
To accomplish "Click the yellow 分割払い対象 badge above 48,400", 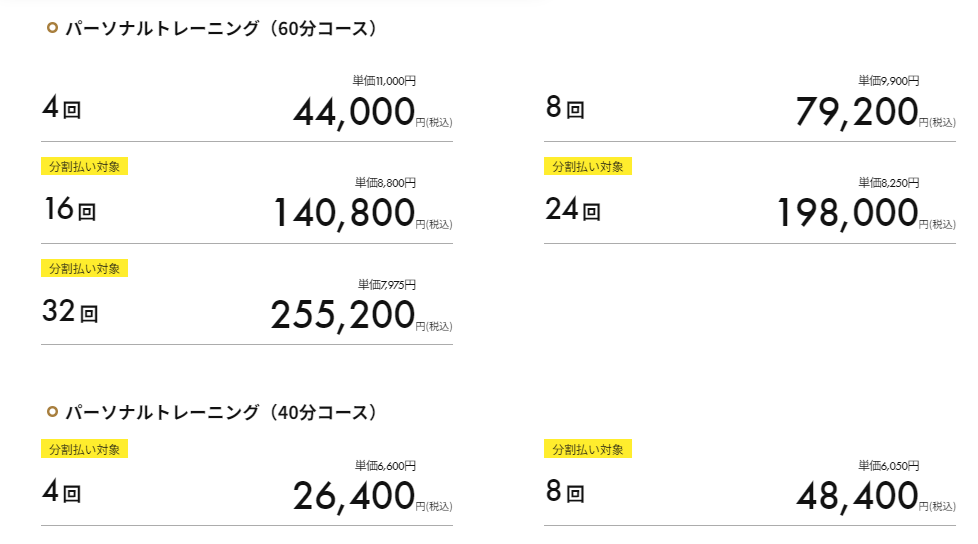I will coord(588,449).
